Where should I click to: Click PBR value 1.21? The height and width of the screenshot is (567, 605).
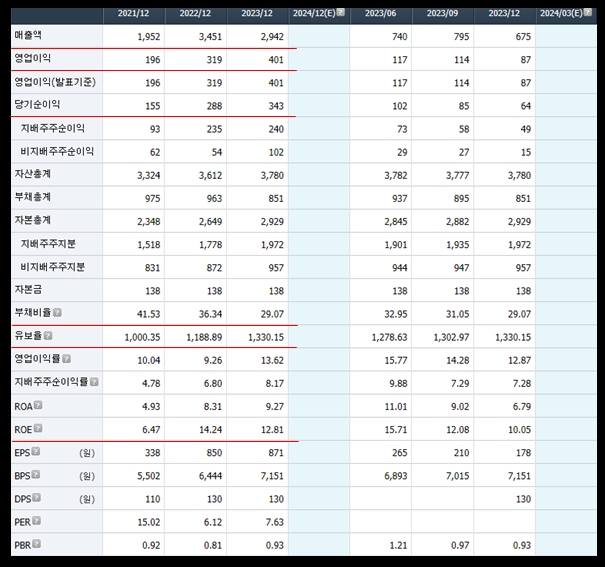coord(398,546)
